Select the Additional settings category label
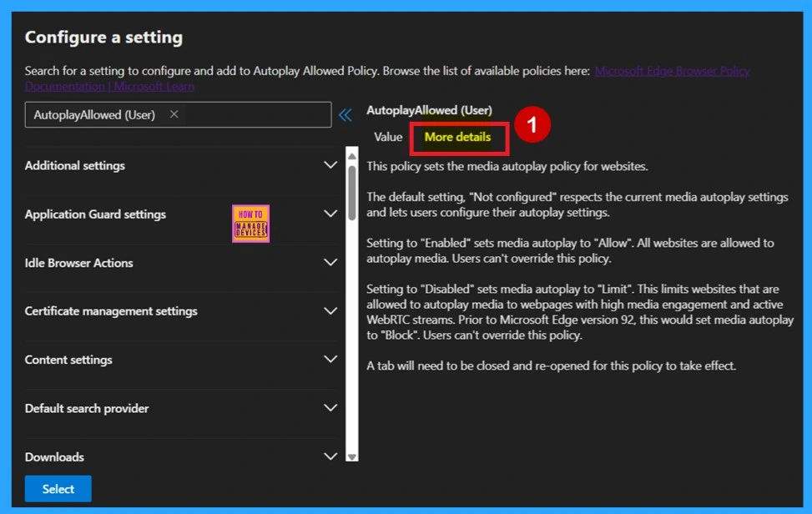The image size is (812, 514). pos(75,166)
